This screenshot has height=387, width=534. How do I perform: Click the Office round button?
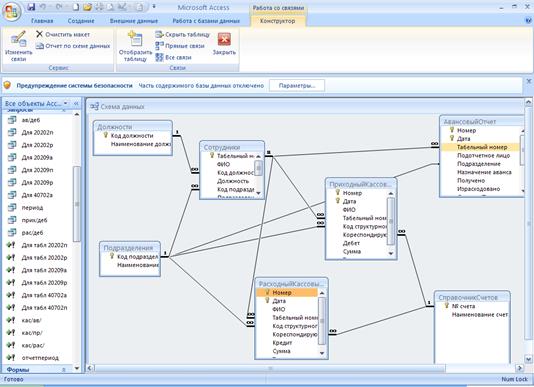(12, 12)
